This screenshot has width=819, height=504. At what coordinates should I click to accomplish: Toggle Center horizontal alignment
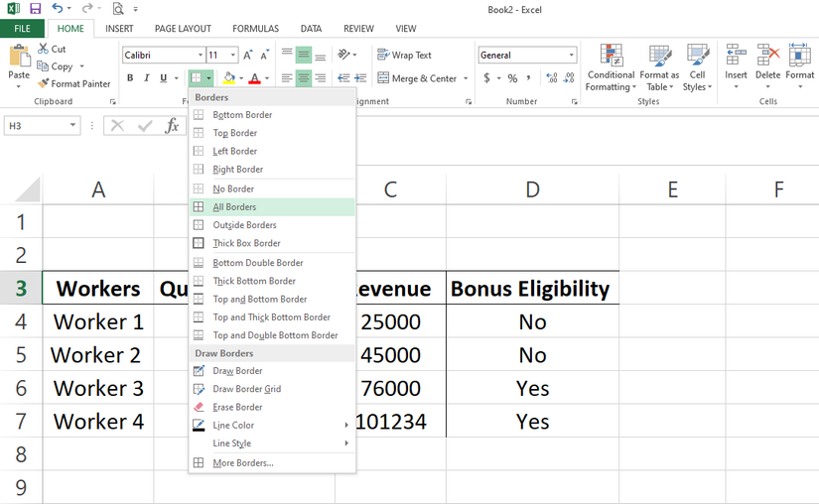[304, 78]
